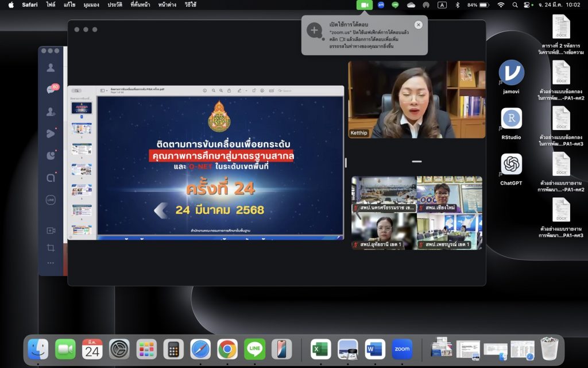Open the LINE icon with circular label
The width and height of the screenshot is (588, 368).
coord(51,200)
